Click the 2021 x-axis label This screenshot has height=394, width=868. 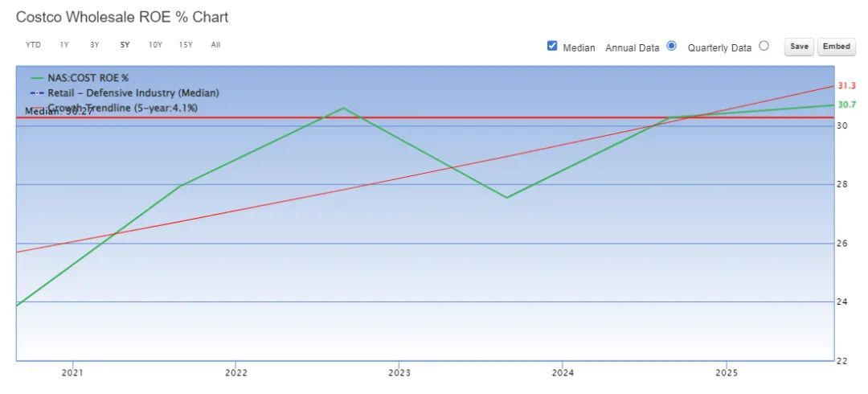pos(72,372)
